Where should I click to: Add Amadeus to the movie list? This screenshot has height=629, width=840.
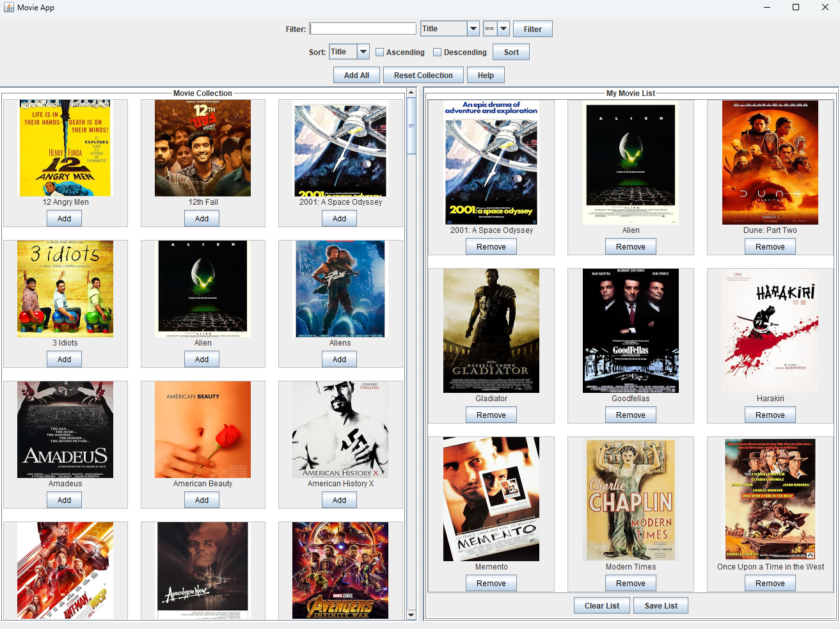click(x=65, y=500)
